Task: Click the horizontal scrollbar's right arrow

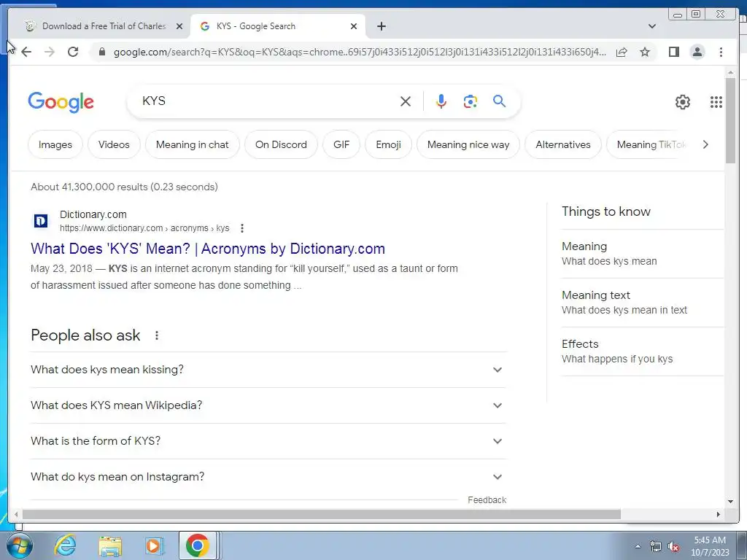Action: pyautogui.click(x=719, y=514)
